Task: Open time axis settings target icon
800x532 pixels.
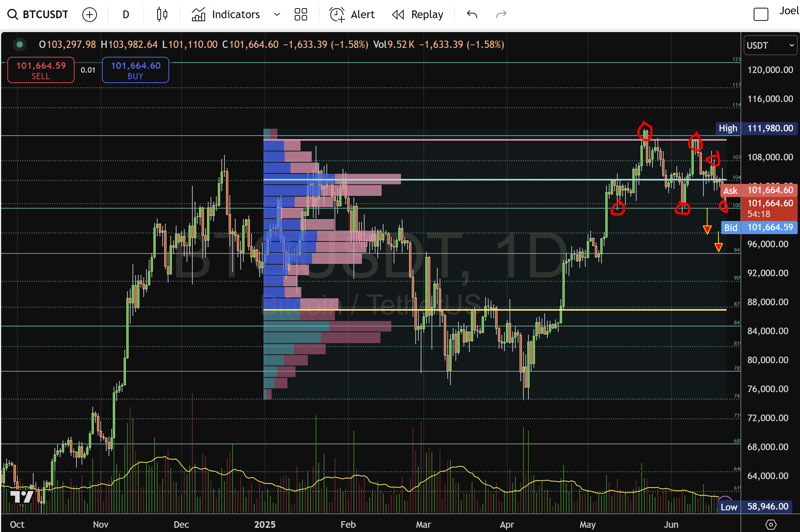Action: coord(771,524)
